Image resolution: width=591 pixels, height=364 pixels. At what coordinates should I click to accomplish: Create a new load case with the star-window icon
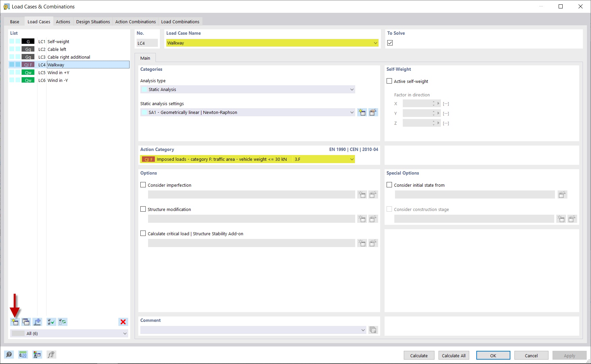coord(15,322)
